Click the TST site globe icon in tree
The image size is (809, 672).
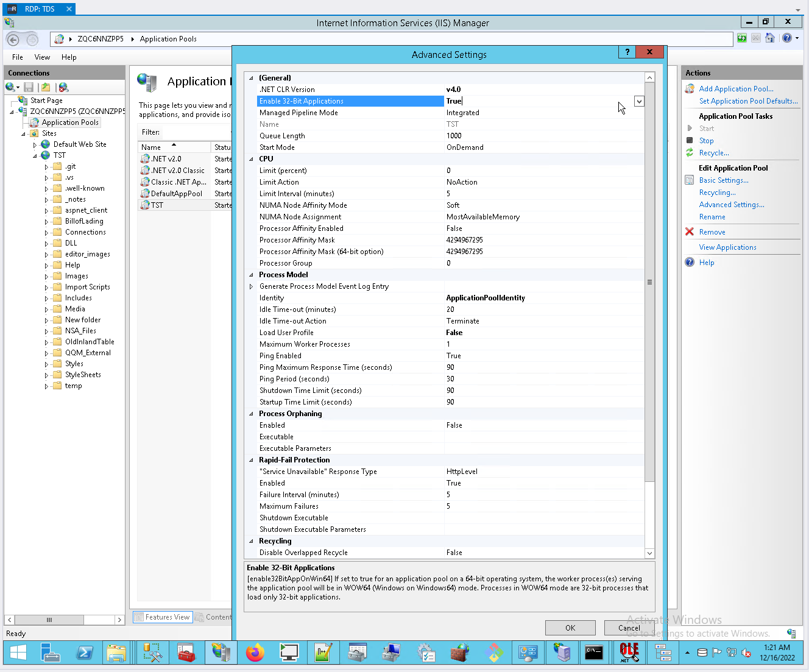click(x=46, y=155)
